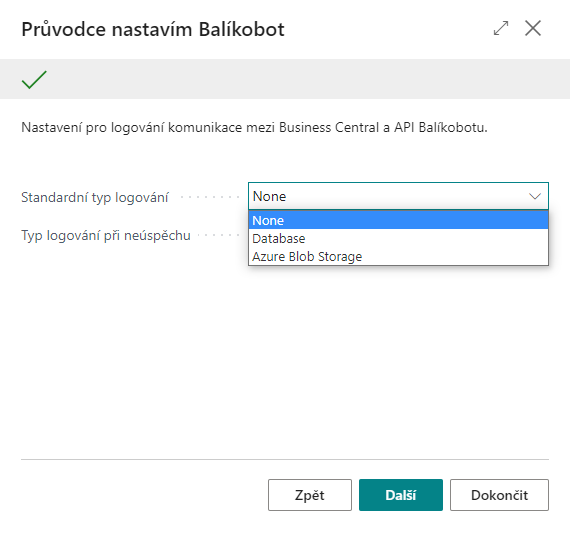Open the Standardní typ logování dropdown

(x=398, y=196)
